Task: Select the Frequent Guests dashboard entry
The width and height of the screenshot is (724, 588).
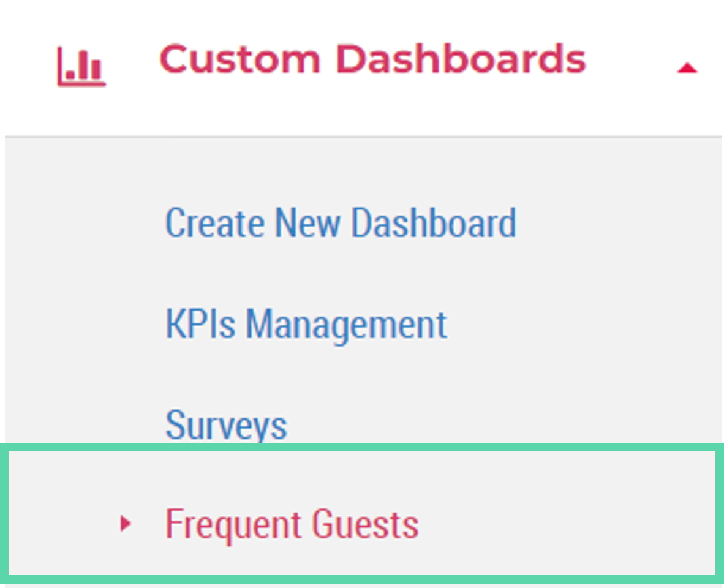Action: tap(292, 524)
